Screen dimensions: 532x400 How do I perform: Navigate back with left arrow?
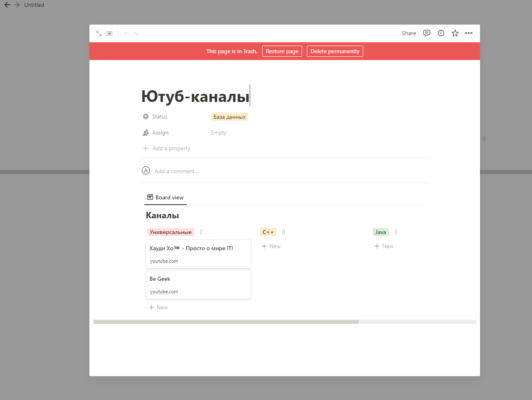[7, 5]
